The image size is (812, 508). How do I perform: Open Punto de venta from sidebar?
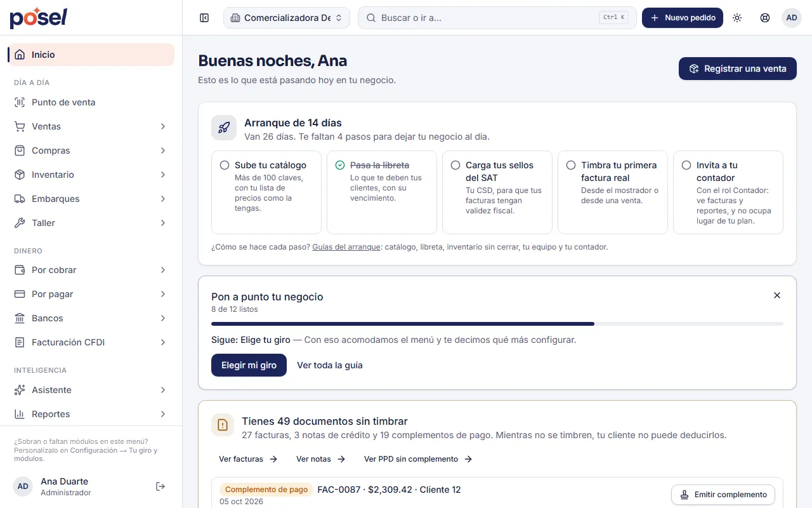point(91,102)
